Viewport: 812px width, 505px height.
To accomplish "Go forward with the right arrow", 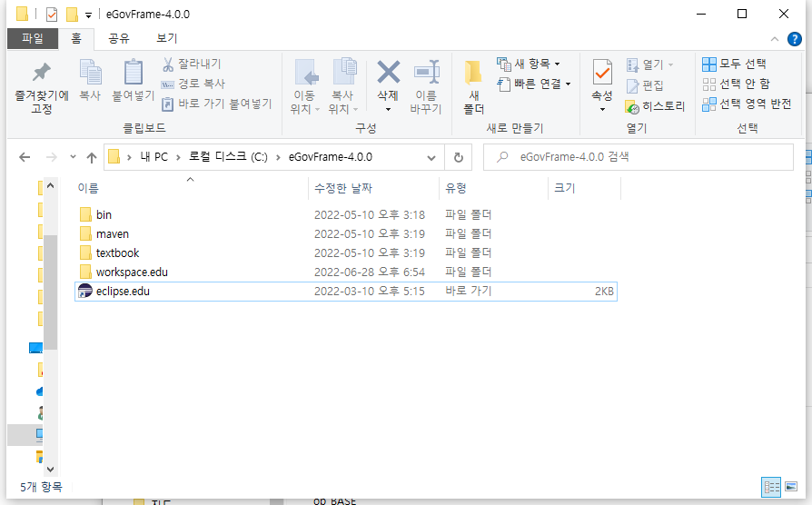I will (x=51, y=157).
